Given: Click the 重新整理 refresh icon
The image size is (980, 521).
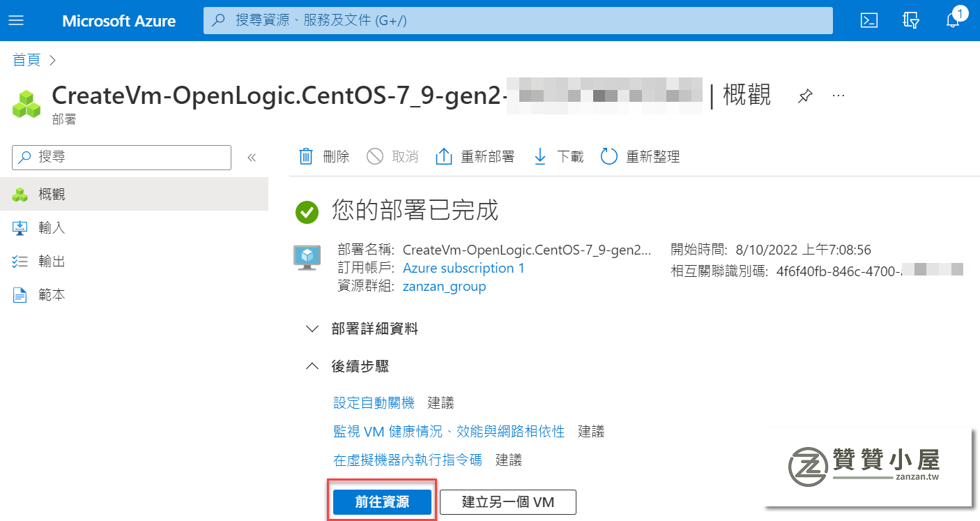Looking at the screenshot, I should (609, 156).
